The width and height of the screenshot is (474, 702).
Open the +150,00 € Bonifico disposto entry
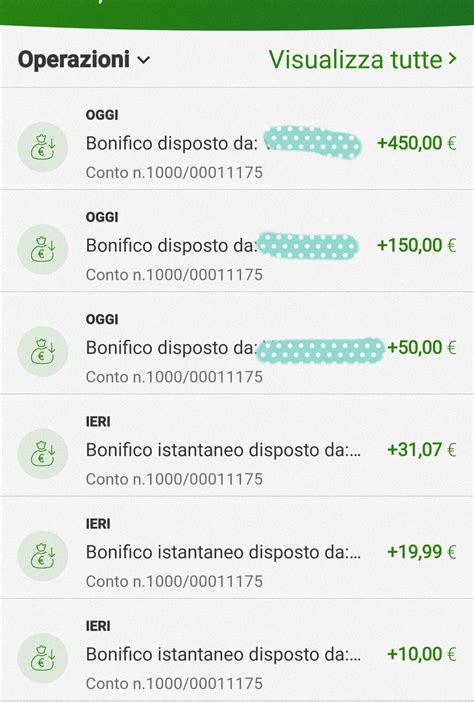(x=237, y=241)
